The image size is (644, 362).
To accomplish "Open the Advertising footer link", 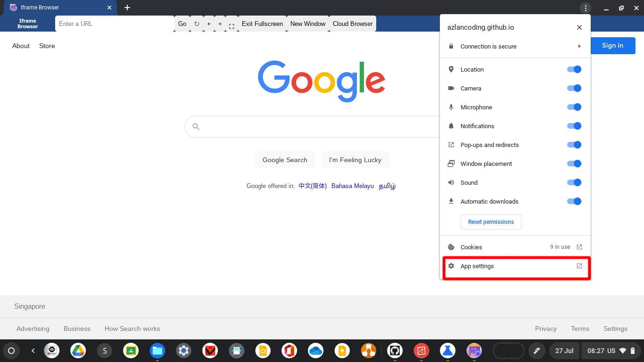I will 33,329.
